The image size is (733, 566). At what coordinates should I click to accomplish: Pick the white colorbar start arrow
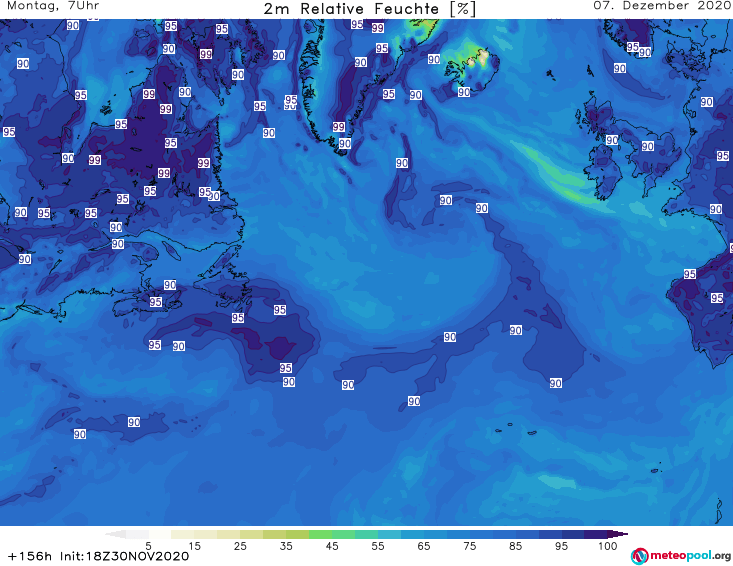pyautogui.click(x=115, y=534)
